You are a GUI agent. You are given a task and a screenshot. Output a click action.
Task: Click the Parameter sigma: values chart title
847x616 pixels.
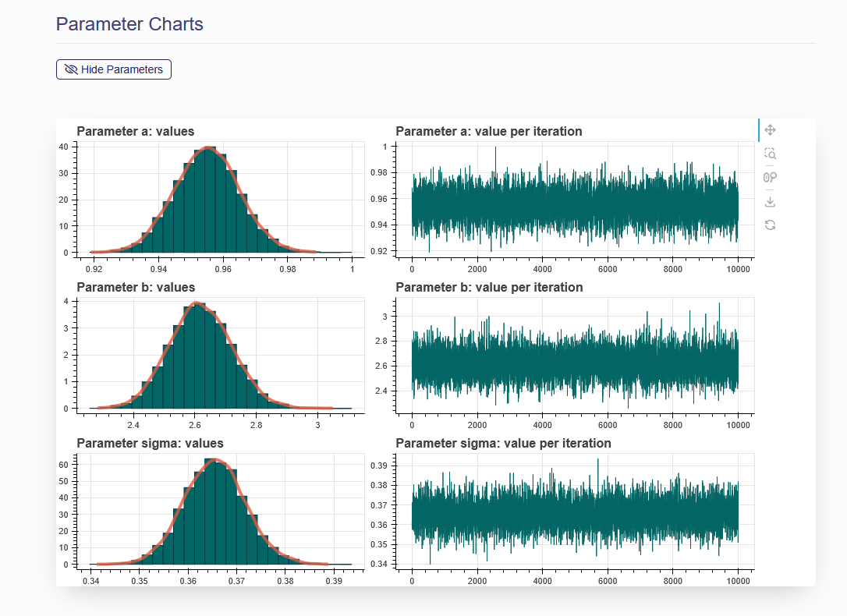point(150,443)
